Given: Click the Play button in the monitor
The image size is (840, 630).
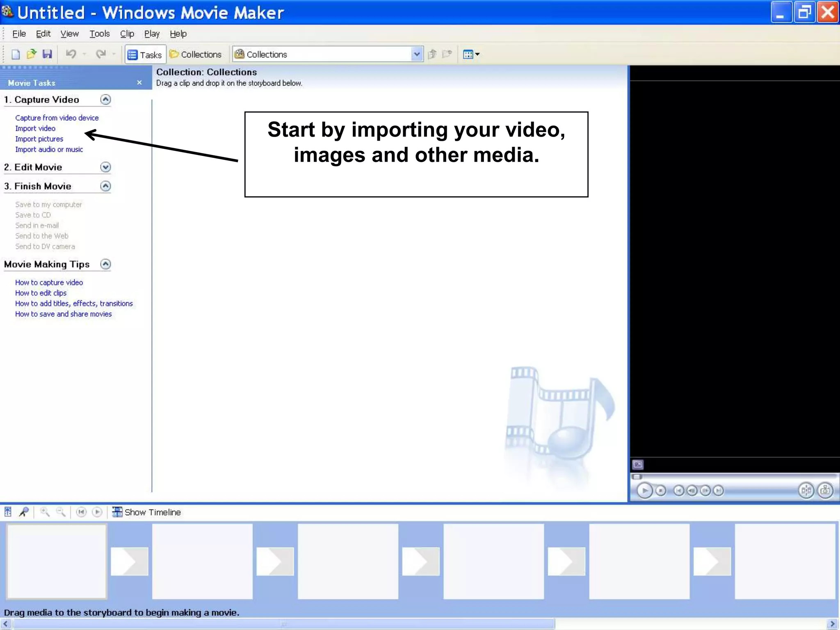Looking at the screenshot, I should (x=645, y=491).
